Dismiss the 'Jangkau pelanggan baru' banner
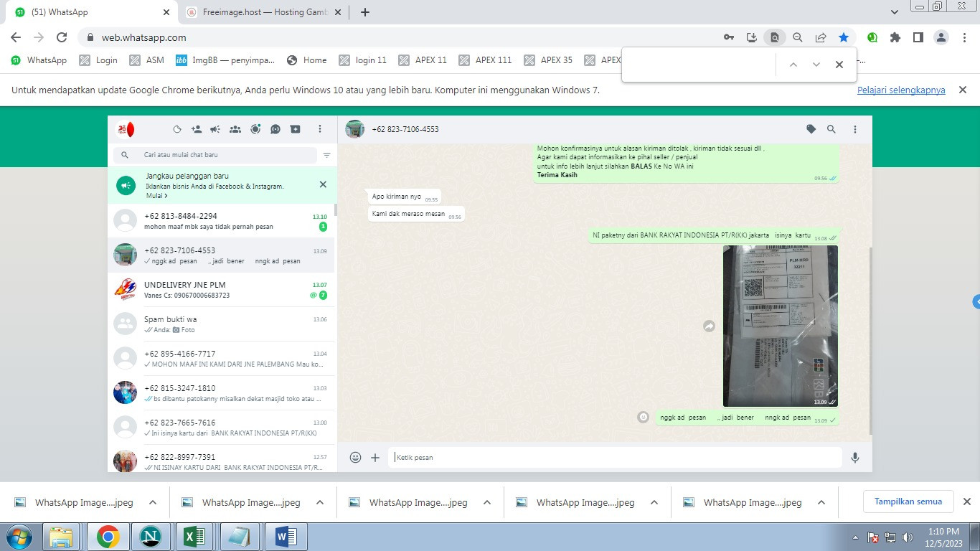This screenshot has width=980, height=551. point(323,184)
